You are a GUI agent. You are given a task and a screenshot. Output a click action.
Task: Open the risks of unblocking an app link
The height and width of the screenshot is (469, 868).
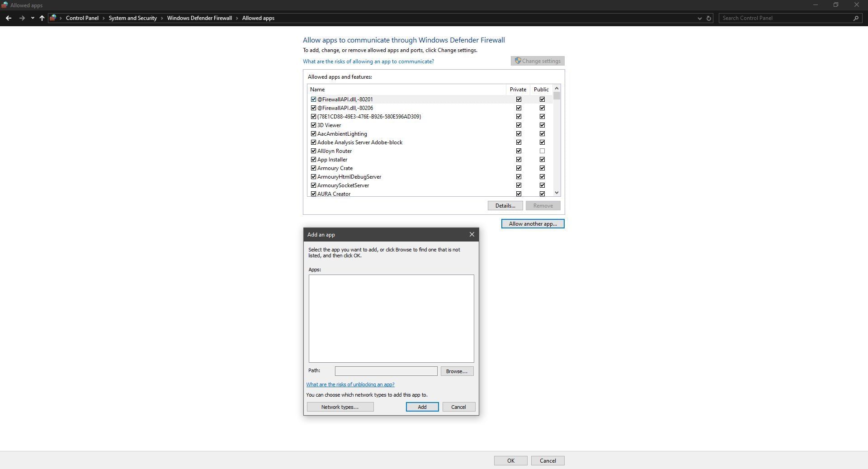(350, 384)
